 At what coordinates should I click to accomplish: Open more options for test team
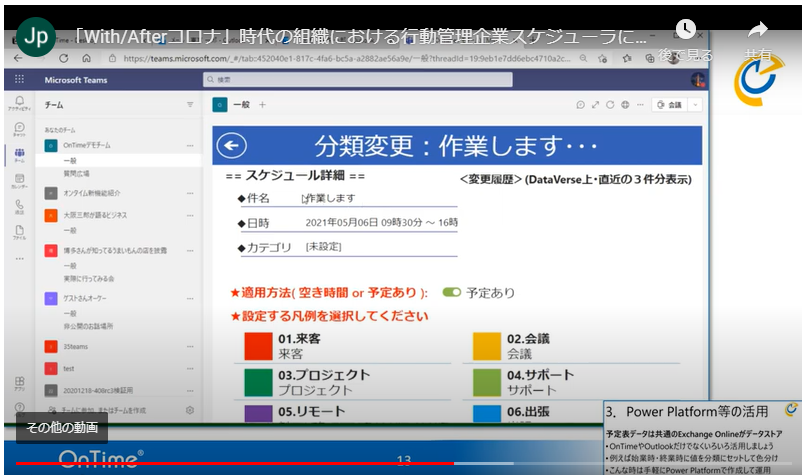[x=190, y=369]
